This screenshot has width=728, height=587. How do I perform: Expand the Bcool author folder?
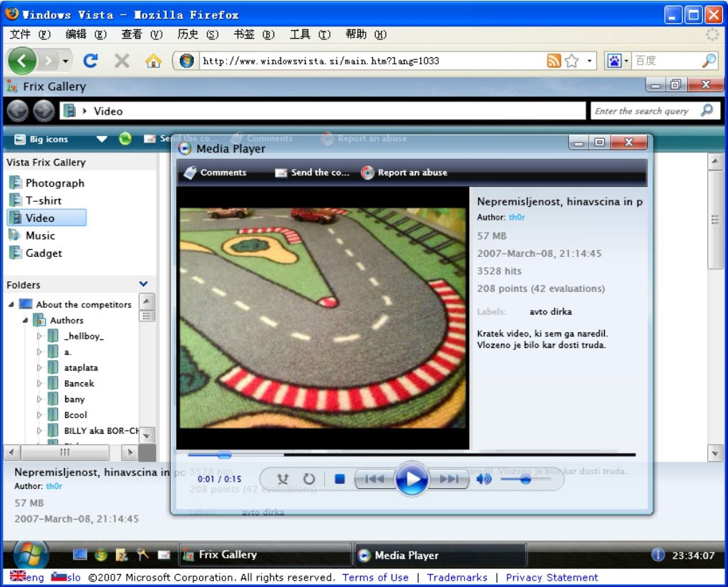[39, 414]
